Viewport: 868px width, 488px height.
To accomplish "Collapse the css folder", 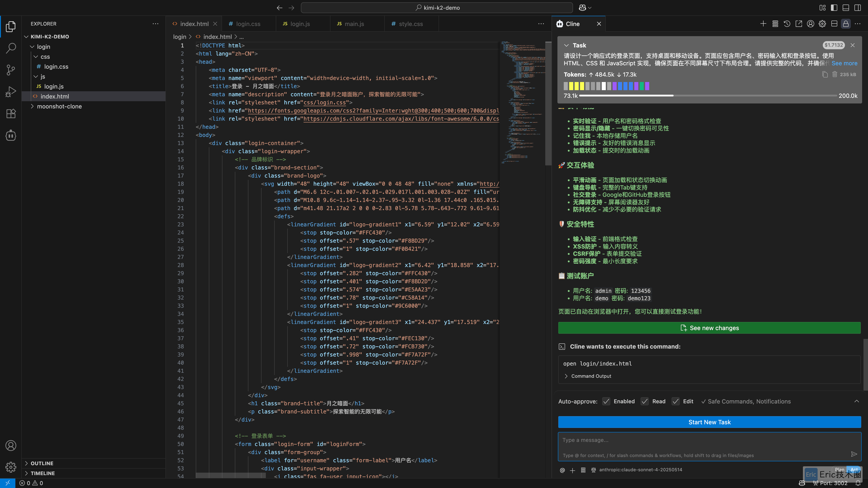I will 36,56.
